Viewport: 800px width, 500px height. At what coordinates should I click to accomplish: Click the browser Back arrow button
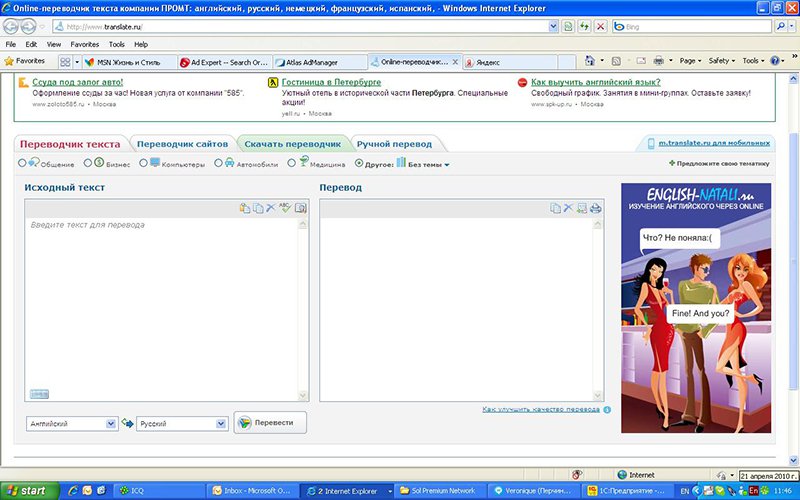[11, 26]
